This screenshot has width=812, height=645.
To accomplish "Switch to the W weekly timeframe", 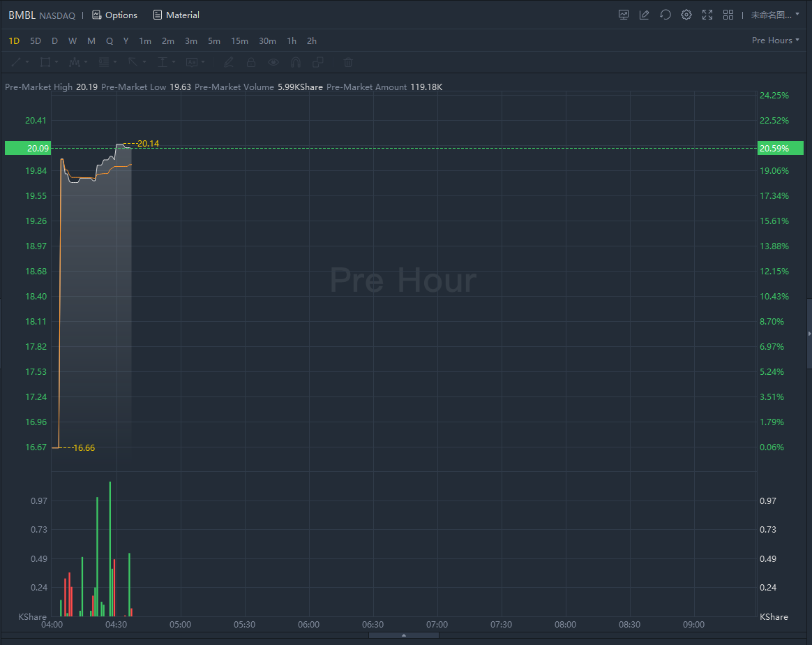I will 73,41.
